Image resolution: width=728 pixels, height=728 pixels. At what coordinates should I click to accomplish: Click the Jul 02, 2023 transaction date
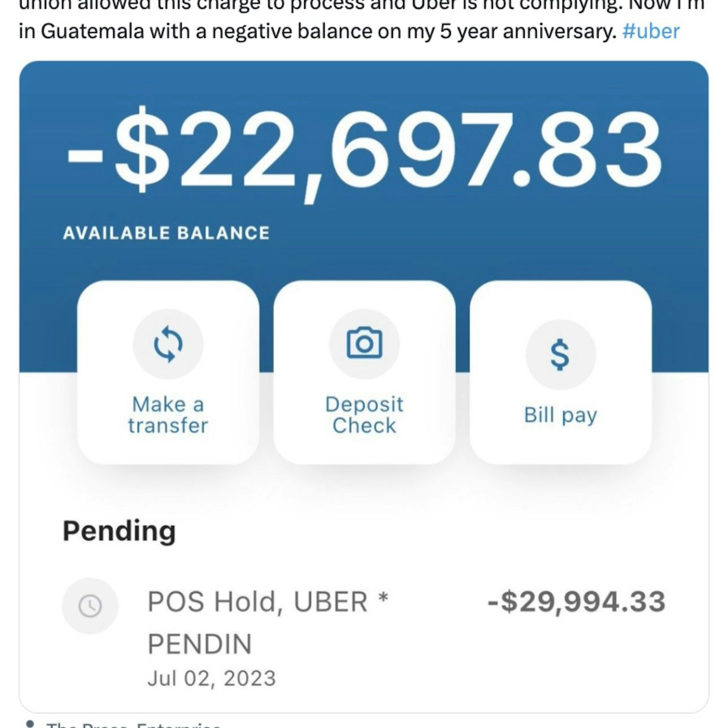[x=211, y=678]
